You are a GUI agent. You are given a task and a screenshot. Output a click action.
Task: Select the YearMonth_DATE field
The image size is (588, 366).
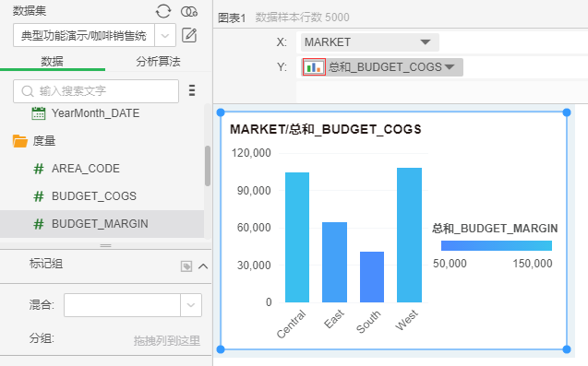pyautogui.click(x=95, y=113)
